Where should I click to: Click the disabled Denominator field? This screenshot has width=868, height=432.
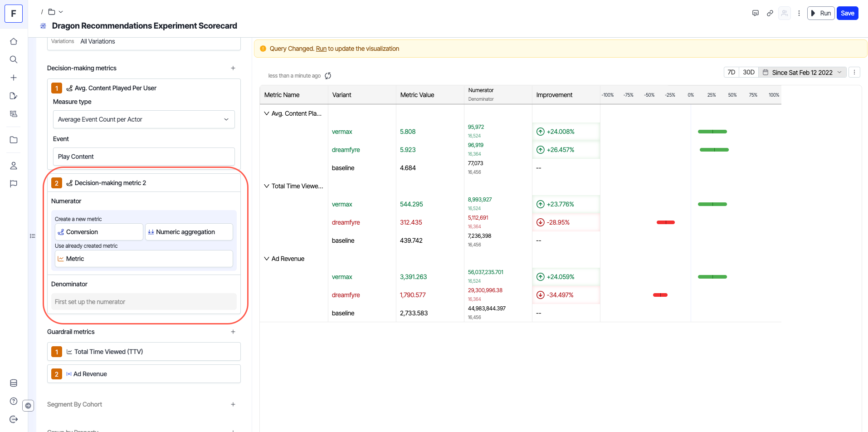pos(144,302)
